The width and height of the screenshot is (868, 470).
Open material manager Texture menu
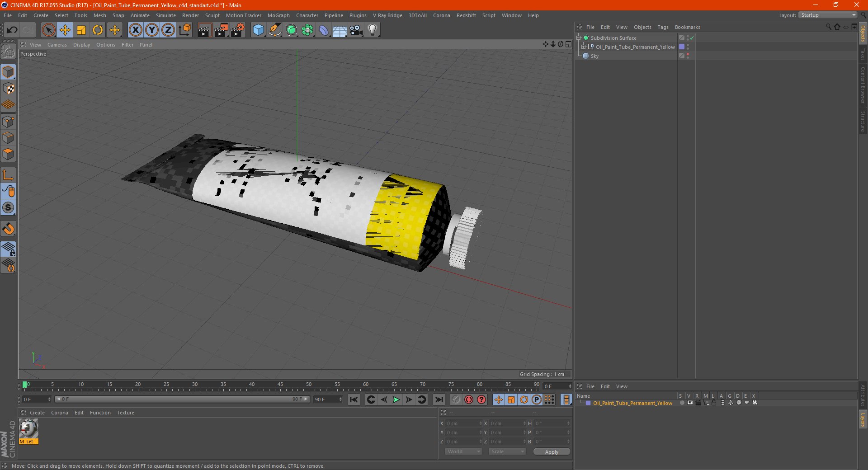pos(125,413)
